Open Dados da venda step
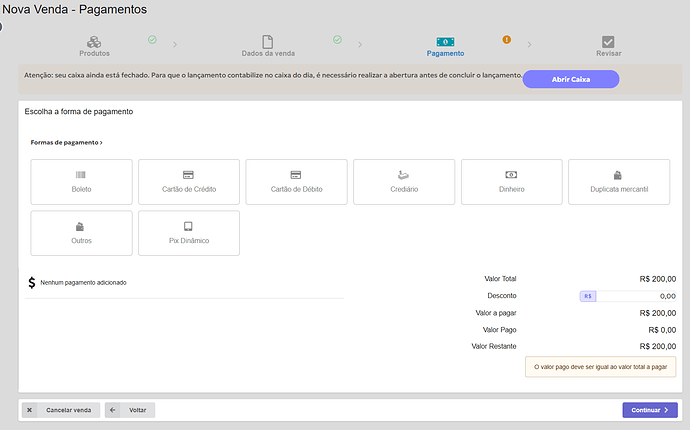 (267, 46)
